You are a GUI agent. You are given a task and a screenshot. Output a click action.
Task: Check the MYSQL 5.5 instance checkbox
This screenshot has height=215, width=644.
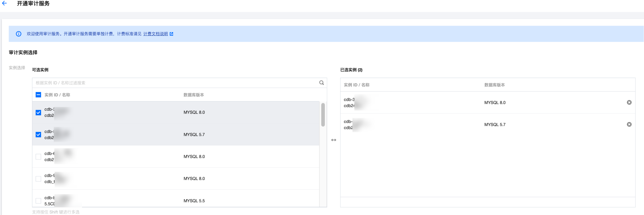38,201
